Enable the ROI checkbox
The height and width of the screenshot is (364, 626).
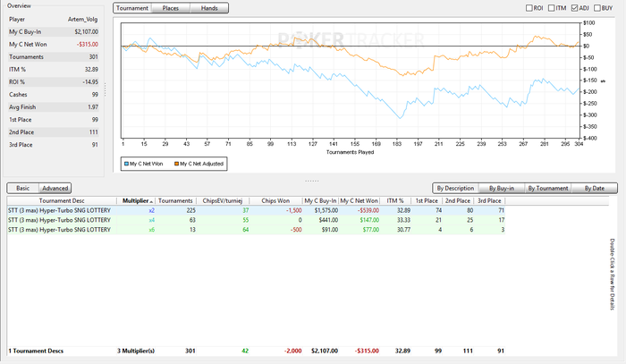[x=529, y=8]
